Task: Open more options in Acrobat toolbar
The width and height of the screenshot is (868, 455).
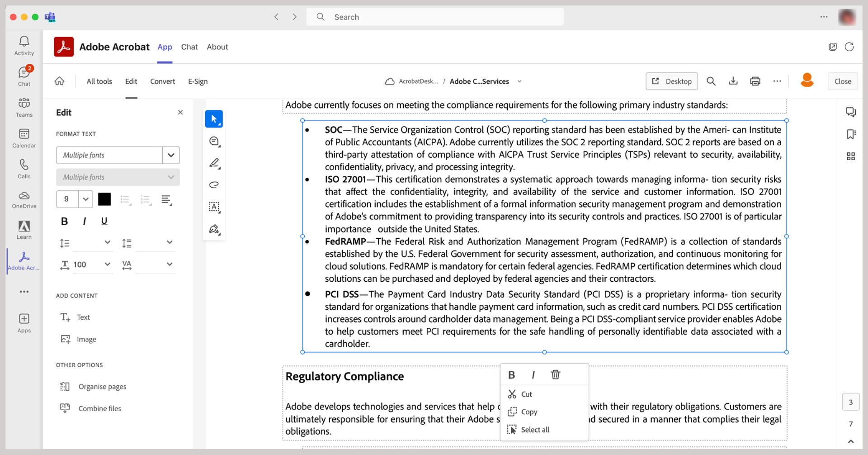Action: tap(777, 81)
